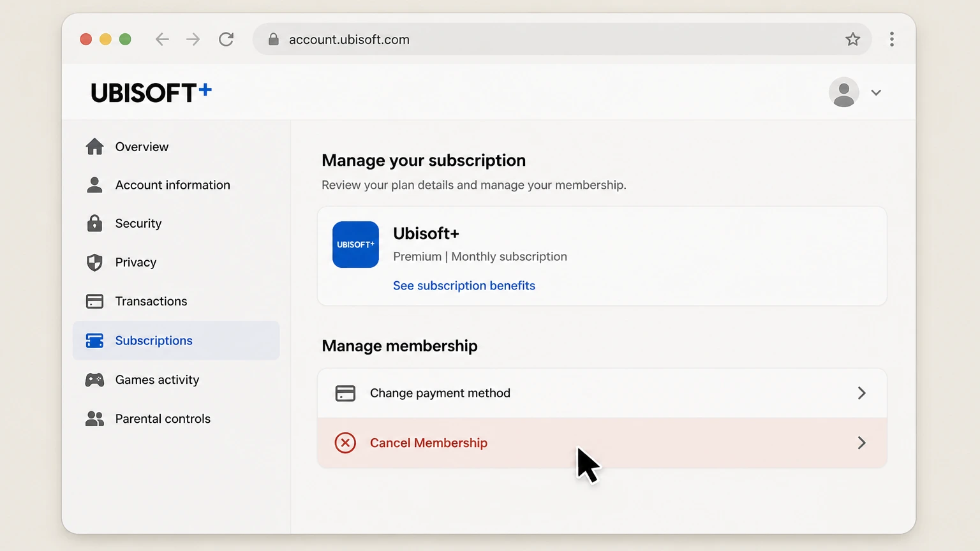Go to Parental controls

[x=176, y=419]
